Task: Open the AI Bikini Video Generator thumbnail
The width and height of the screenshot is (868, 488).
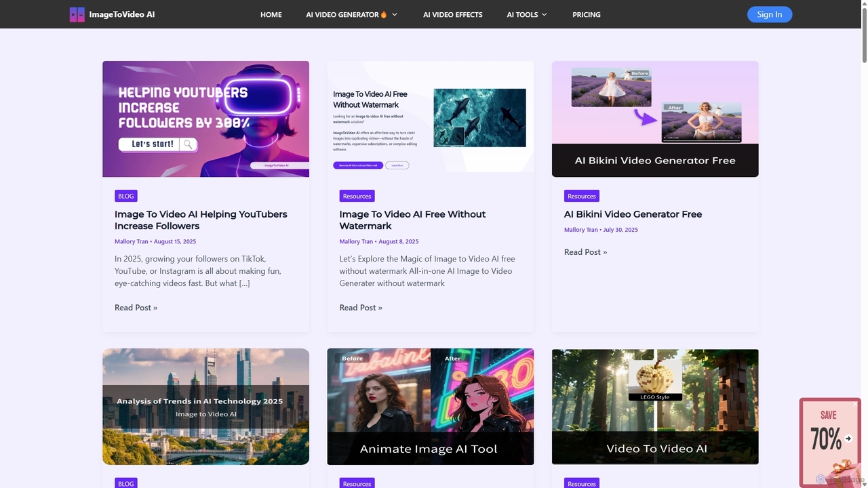Action: point(655,119)
